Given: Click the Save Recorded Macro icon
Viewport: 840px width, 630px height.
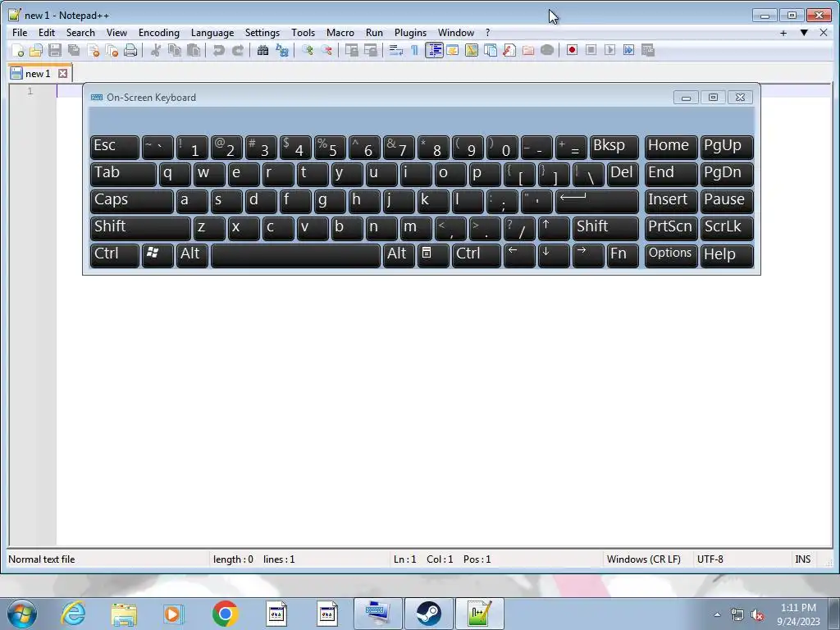Looking at the screenshot, I should (x=648, y=50).
